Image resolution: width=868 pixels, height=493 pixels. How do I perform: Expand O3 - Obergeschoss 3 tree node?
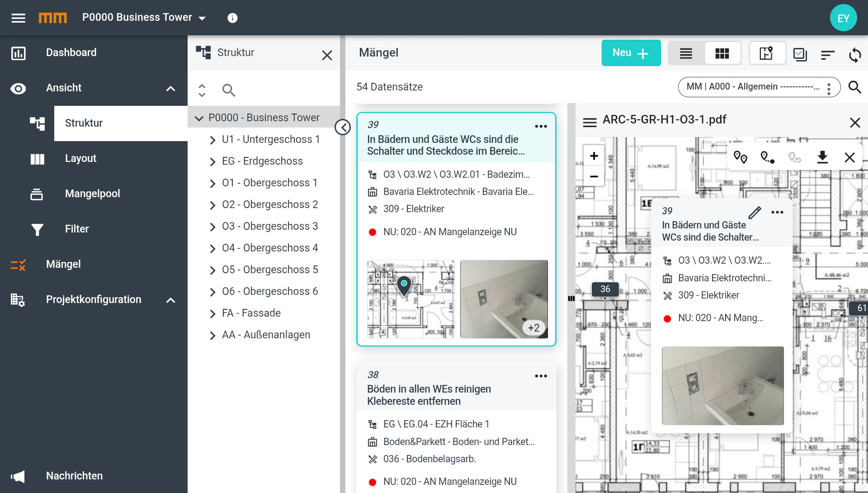point(212,227)
